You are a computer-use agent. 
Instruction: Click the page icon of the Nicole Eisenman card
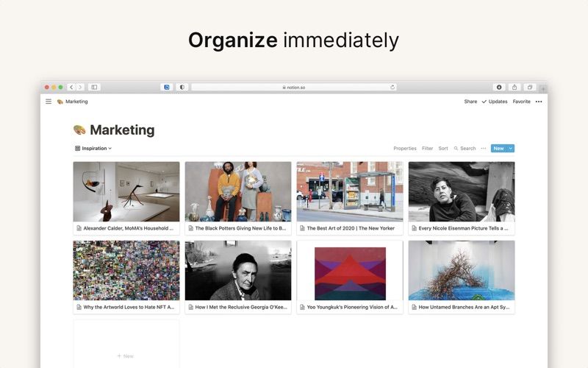click(415, 228)
